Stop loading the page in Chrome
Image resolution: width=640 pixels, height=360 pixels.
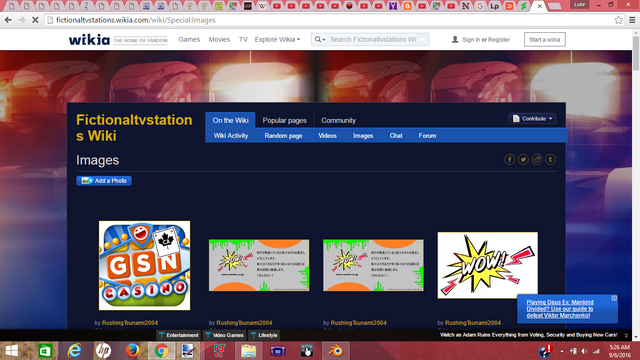pos(35,20)
